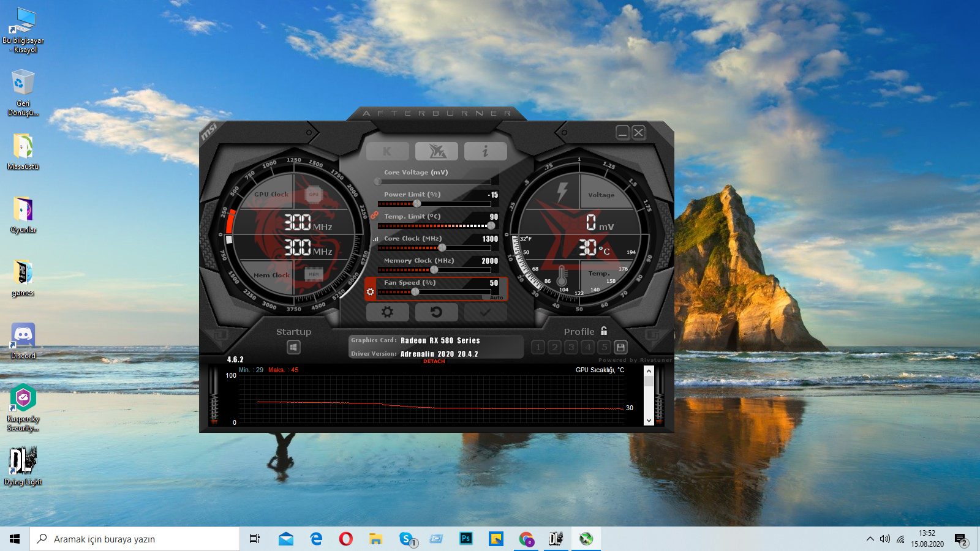
Task: Open the Geri Dönüşüm recycle bin icon
Action: [x=23, y=93]
